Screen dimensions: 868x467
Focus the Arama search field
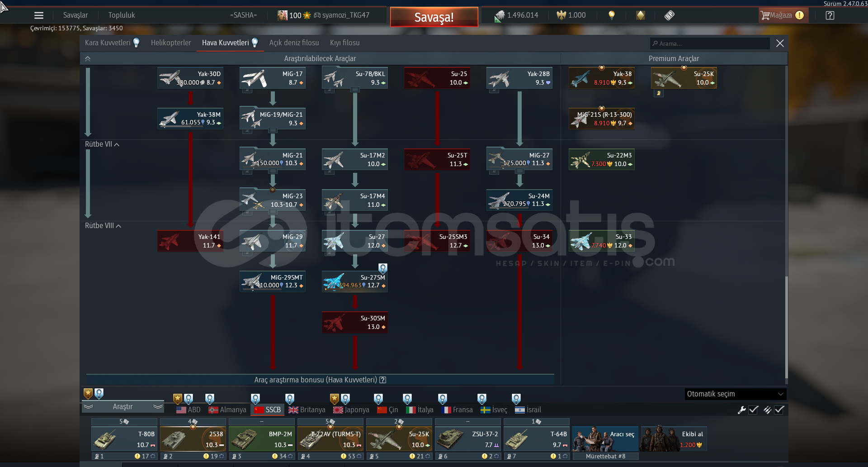tap(710, 43)
